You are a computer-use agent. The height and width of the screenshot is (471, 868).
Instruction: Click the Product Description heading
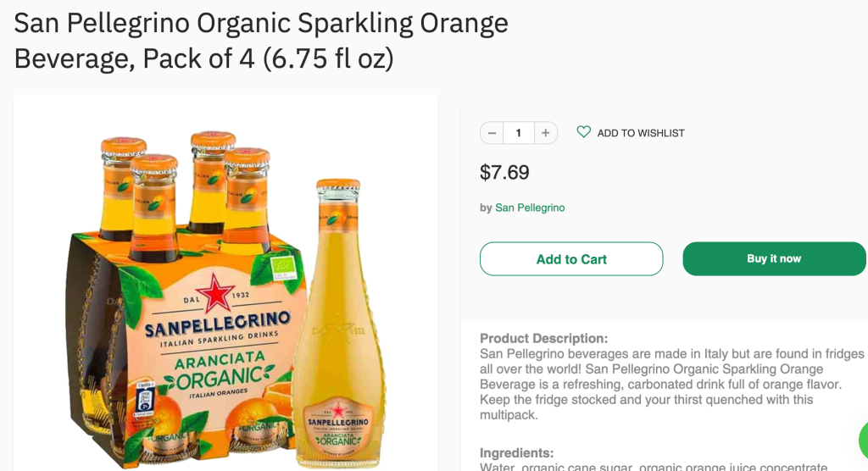[543, 338]
